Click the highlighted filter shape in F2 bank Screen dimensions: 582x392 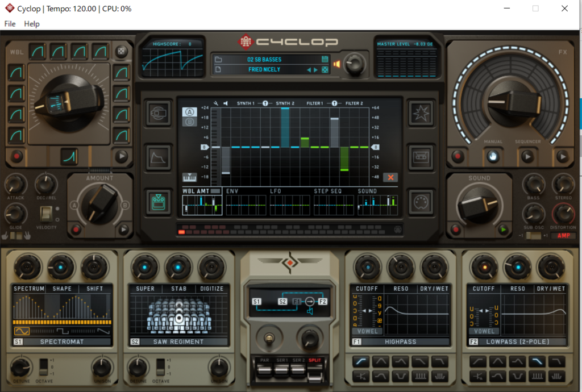point(537,361)
